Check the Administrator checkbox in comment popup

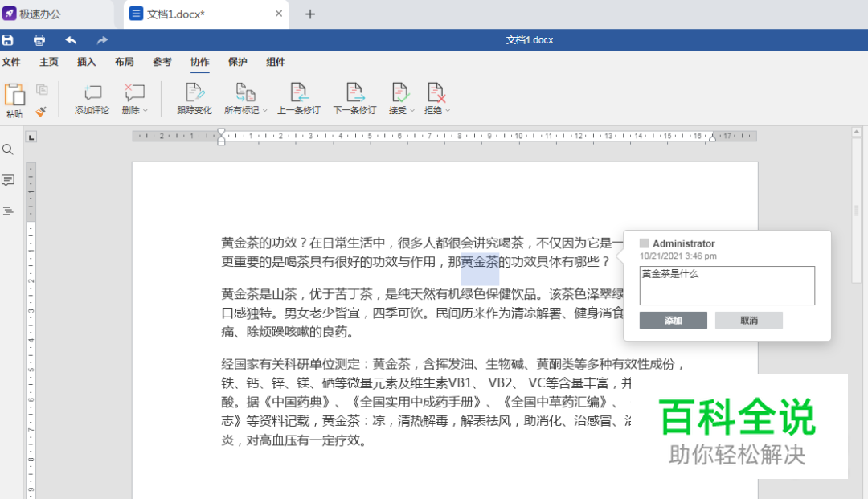(643, 243)
